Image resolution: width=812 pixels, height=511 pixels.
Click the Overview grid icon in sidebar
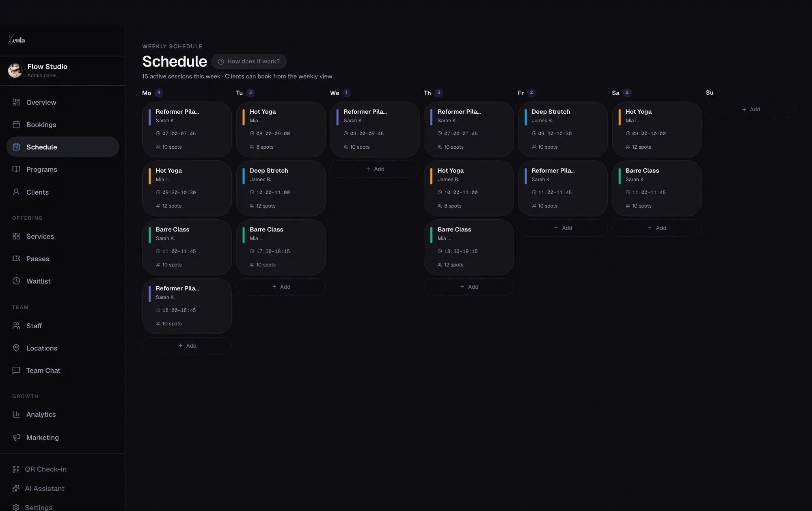coord(16,102)
